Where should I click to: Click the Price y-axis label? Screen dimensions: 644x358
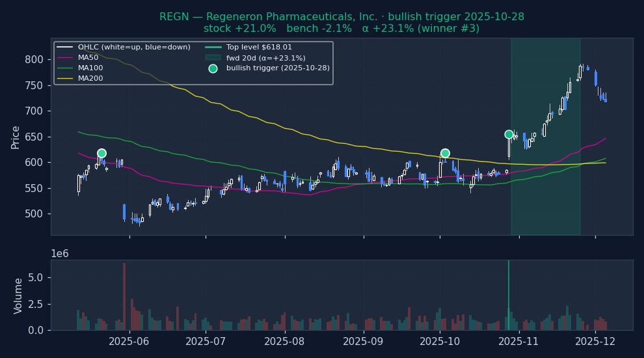click(16, 137)
